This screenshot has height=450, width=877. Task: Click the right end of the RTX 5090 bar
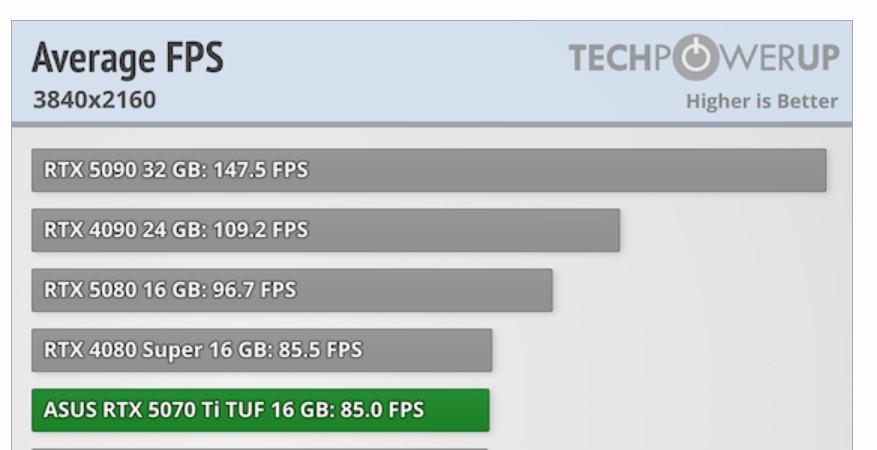click(818, 170)
